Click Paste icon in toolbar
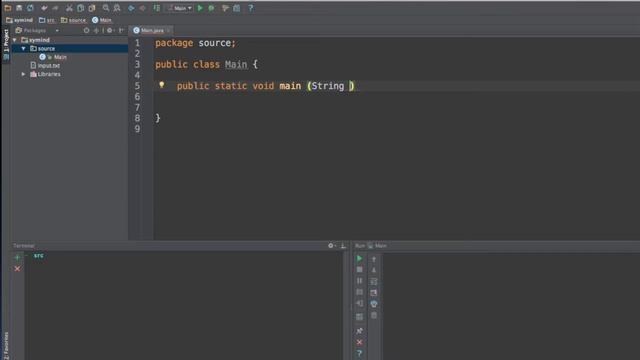This screenshot has height=360, width=640. click(92, 8)
